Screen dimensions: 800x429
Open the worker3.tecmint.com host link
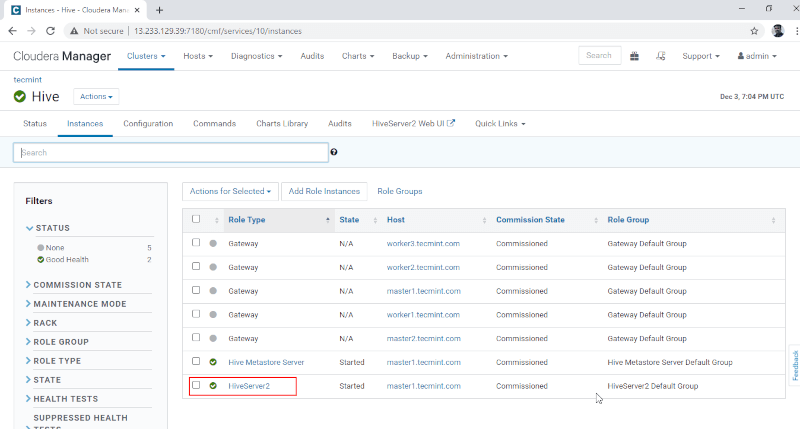pyautogui.click(x=423, y=244)
